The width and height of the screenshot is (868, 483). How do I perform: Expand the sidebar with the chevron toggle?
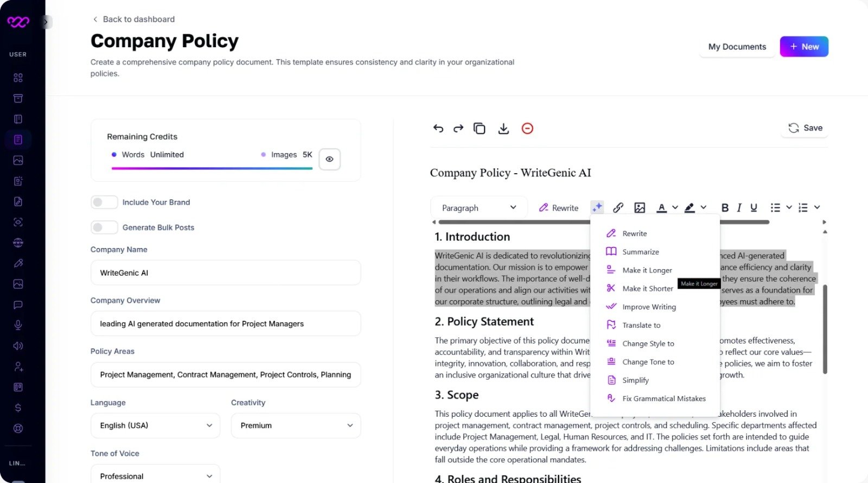click(46, 22)
